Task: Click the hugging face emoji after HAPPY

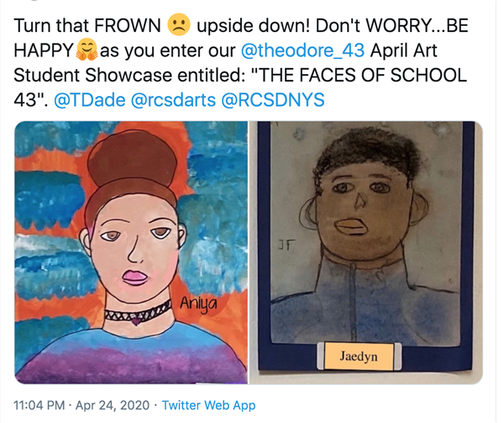Action: (x=87, y=50)
